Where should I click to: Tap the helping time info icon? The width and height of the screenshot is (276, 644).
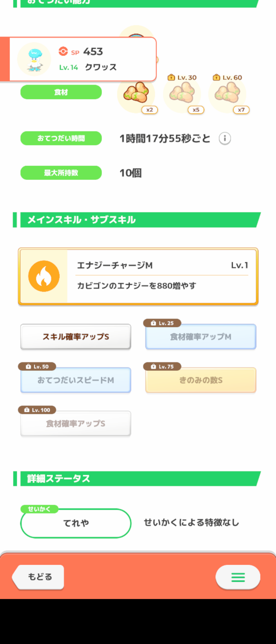pos(225,138)
